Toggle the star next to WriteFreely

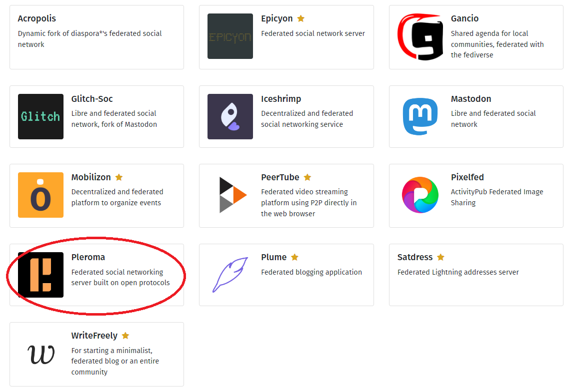[x=125, y=335]
